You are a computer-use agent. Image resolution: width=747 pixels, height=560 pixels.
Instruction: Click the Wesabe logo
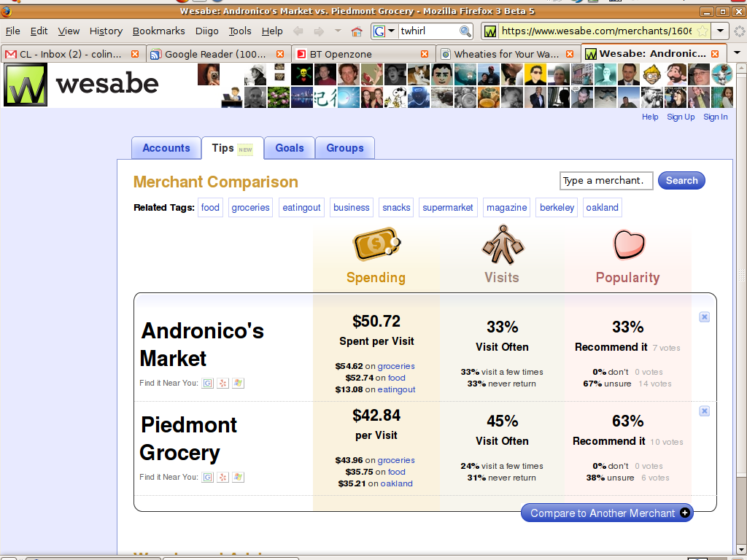(82, 85)
